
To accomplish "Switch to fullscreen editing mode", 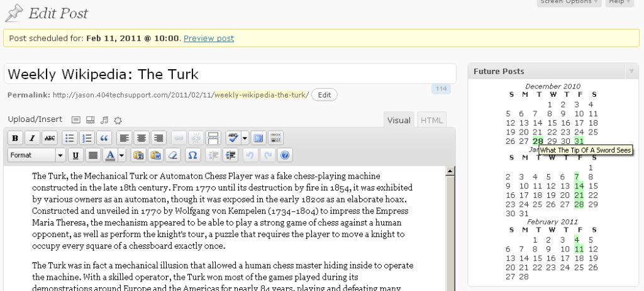I will pos(258,138).
